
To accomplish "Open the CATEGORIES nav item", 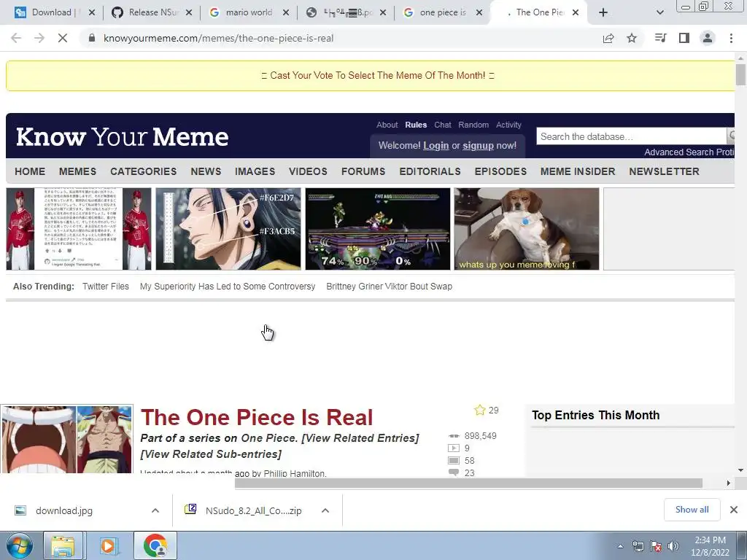I will (x=144, y=171).
